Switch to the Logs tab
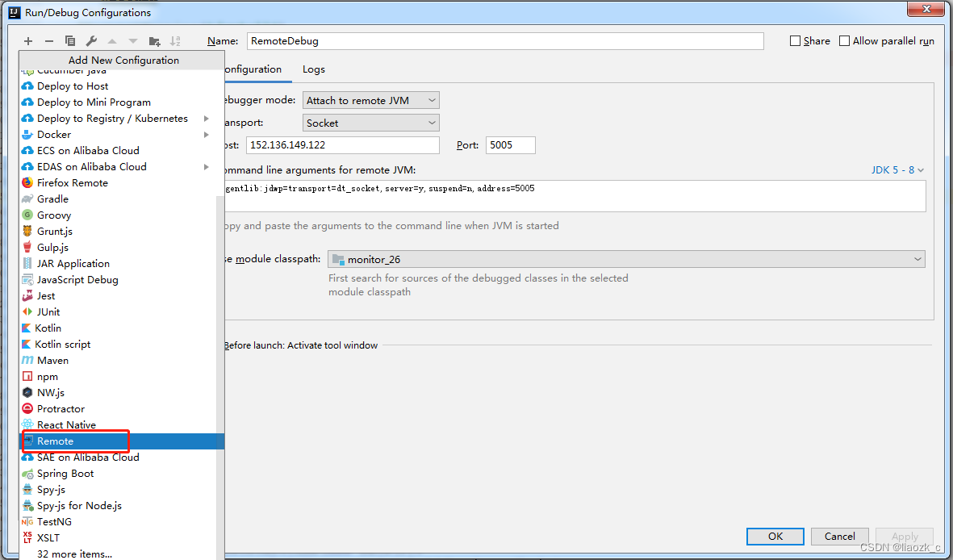The width and height of the screenshot is (953, 560). pyautogui.click(x=314, y=69)
